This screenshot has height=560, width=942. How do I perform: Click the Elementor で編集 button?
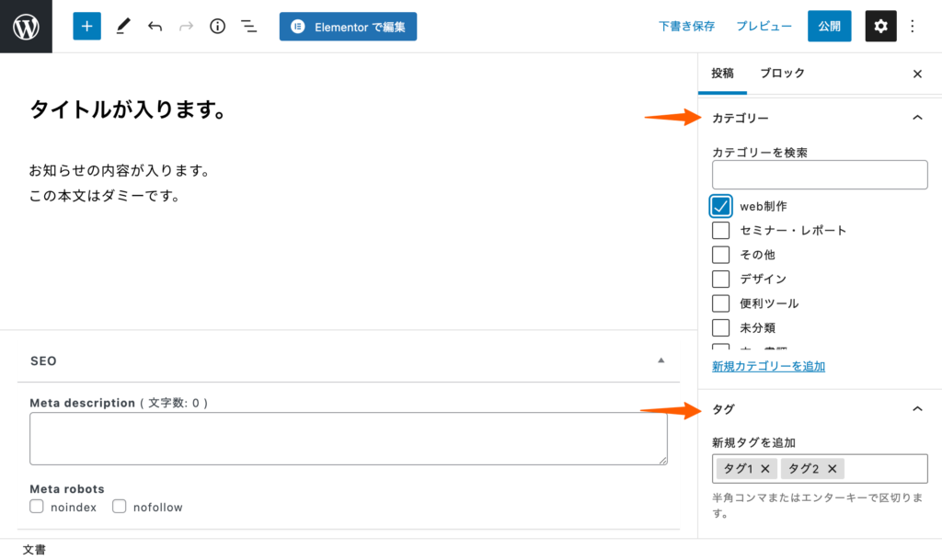[348, 27]
